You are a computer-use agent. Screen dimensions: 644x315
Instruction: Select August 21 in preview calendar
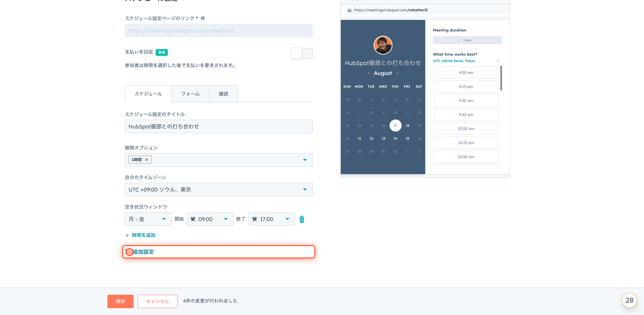click(359, 139)
